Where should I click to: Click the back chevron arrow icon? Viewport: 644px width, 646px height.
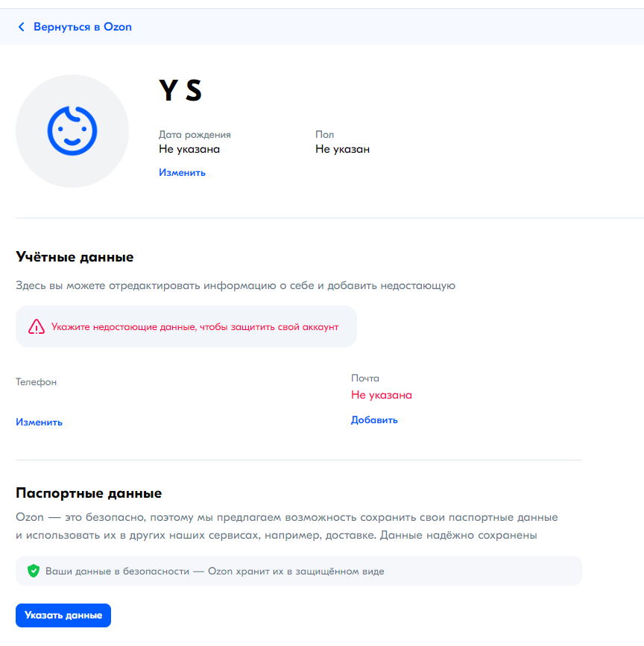point(21,27)
